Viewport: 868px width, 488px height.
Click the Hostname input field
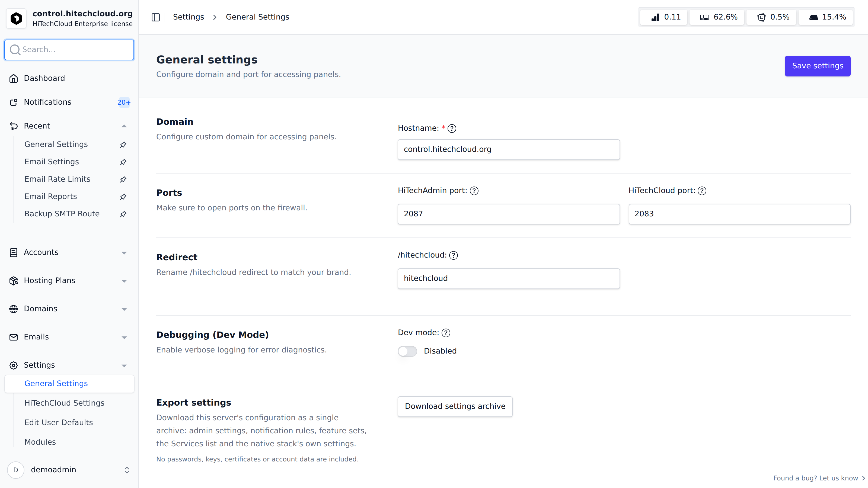pos(509,150)
